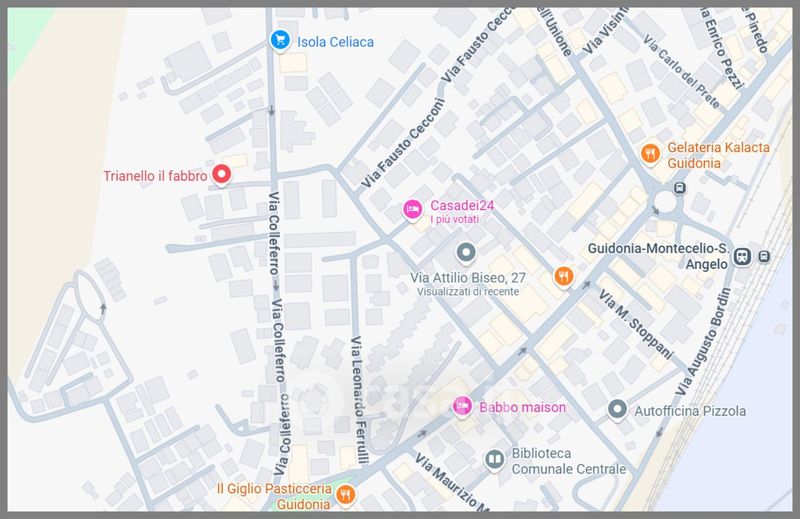Image resolution: width=800 pixels, height=519 pixels.
Task: Click the Via Carlo del Prete street name
Action: pos(681,71)
